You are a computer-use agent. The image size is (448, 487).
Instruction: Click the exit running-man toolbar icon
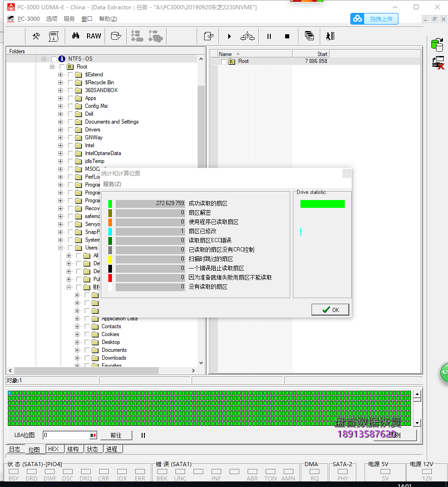pyautogui.click(x=330, y=36)
